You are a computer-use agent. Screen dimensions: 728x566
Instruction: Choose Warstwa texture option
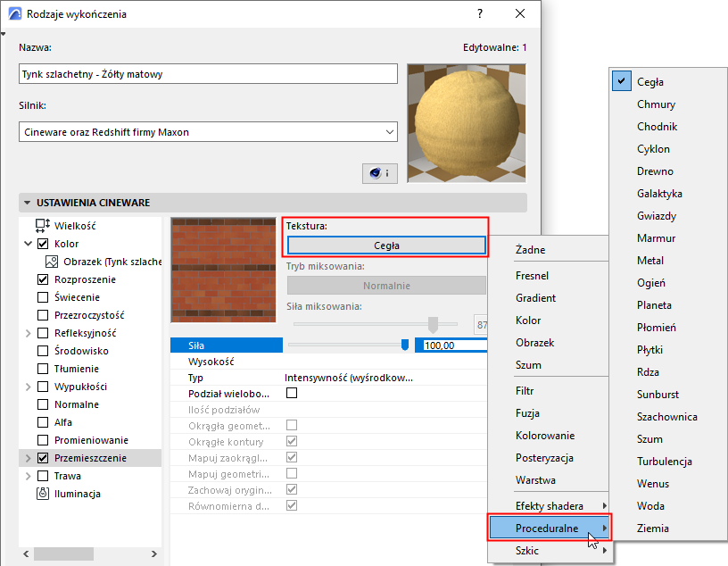click(535, 480)
